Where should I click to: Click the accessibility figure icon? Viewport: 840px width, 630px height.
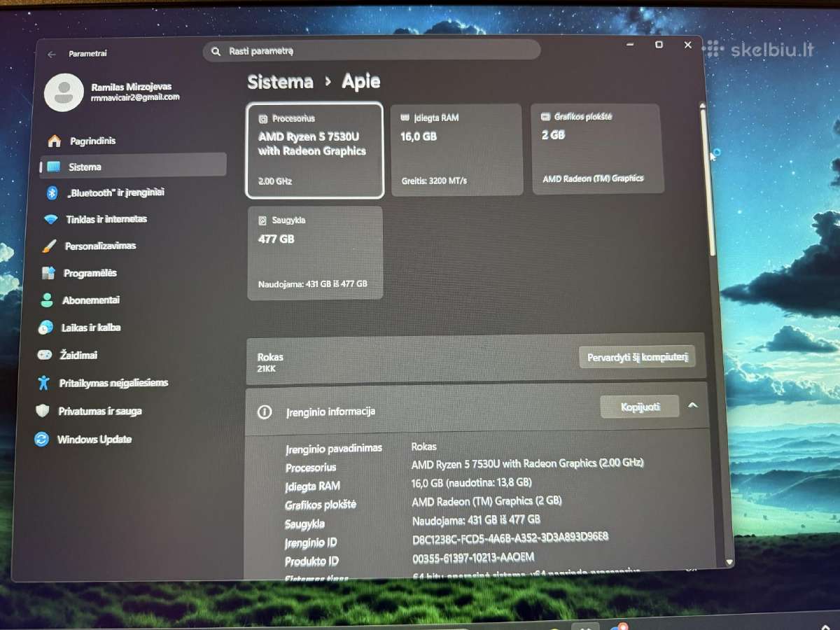point(43,383)
